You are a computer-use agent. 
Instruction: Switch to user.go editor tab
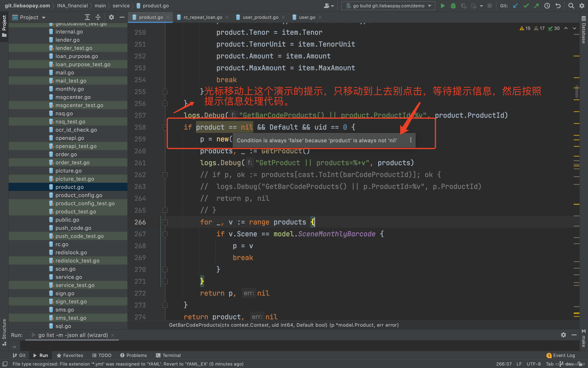click(307, 17)
